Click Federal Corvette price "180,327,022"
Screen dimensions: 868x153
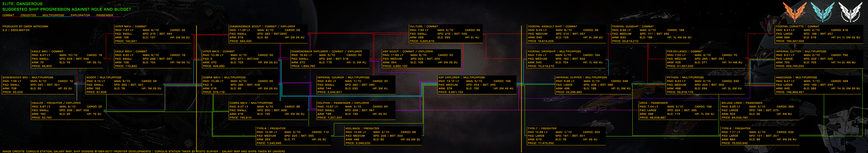(795, 41)
